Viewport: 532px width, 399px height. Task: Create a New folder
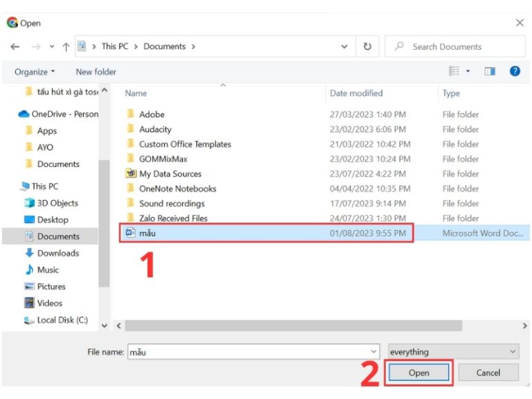96,72
